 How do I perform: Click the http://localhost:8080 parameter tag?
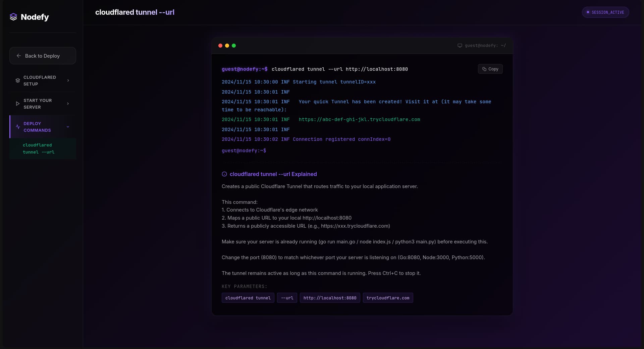pos(330,298)
